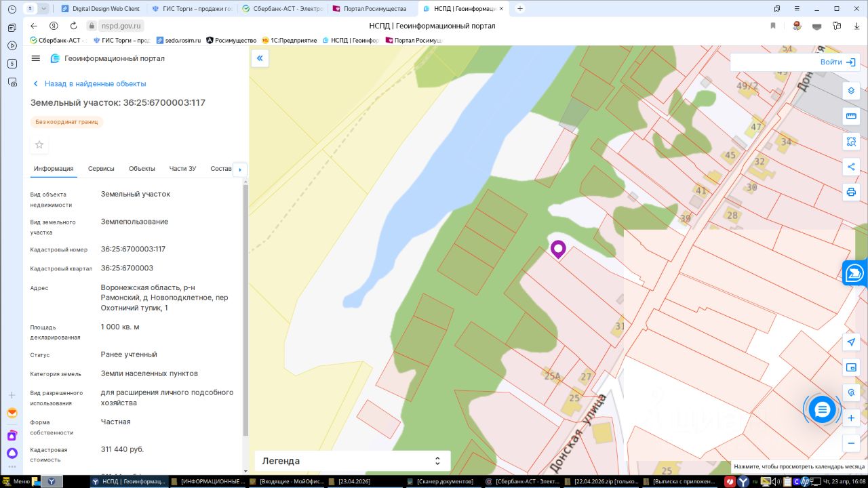Open the Alice assistant in sidebar
The height and width of the screenshot is (488, 868).
click(x=12, y=453)
